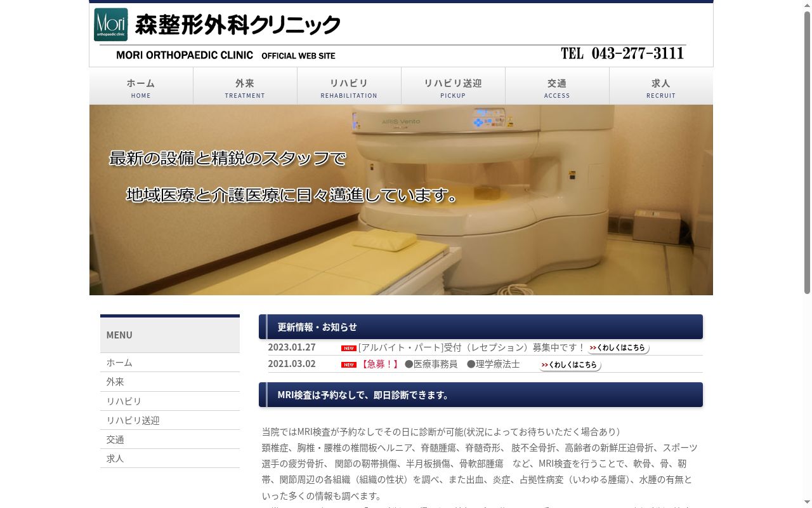Click MORI ORTHOPAEDIC CLINIC OFFICIAL WEB SITE text
Viewport: 812px width, 508px height.
coord(226,55)
